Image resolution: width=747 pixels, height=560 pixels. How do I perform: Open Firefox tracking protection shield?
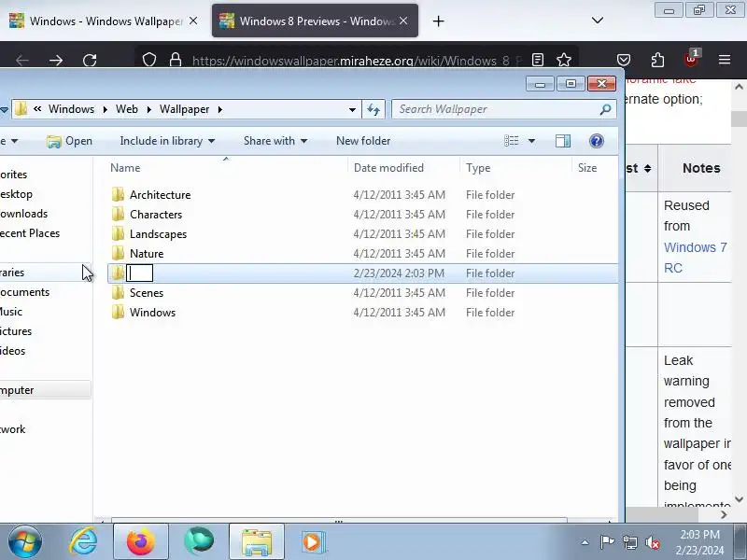pyautogui.click(x=149, y=60)
